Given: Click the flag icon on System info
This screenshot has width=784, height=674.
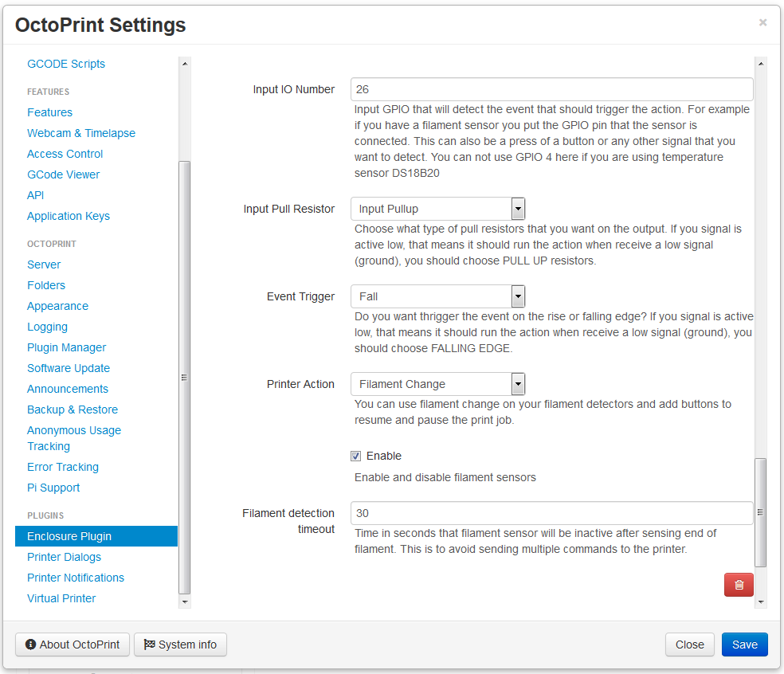Looking at the screenshot, I should (x=149, y=645).
